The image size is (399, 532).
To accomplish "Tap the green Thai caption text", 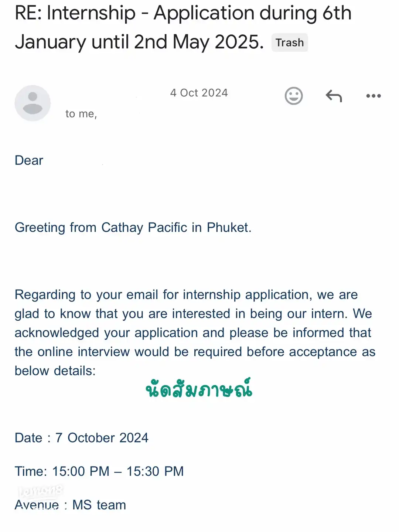I will point(199,389).
